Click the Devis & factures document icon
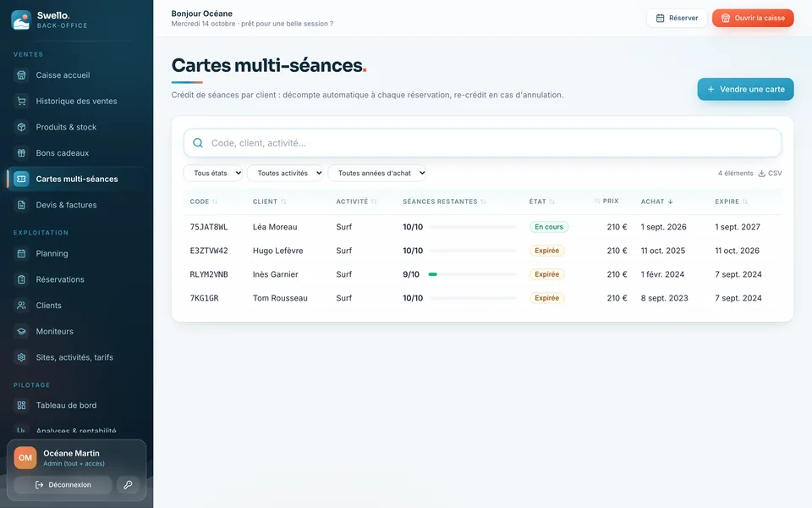This screenshot has width=812, height=508. (21, 205)
